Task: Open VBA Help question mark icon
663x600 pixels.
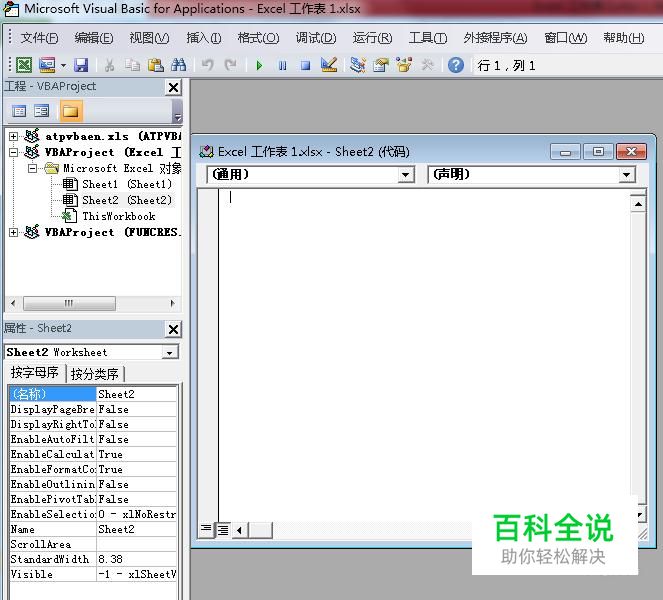Action: click(456, 66)
